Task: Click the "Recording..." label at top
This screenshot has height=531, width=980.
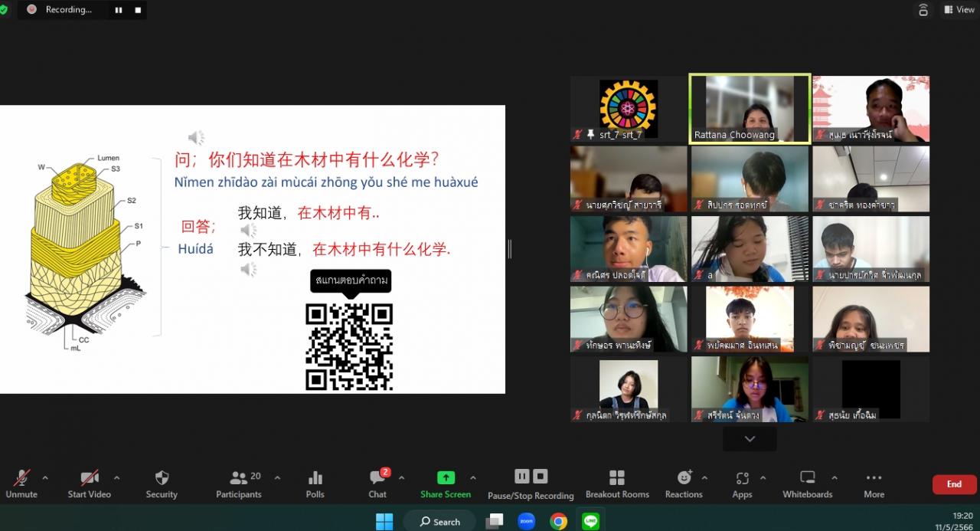Action: [69, 10]
